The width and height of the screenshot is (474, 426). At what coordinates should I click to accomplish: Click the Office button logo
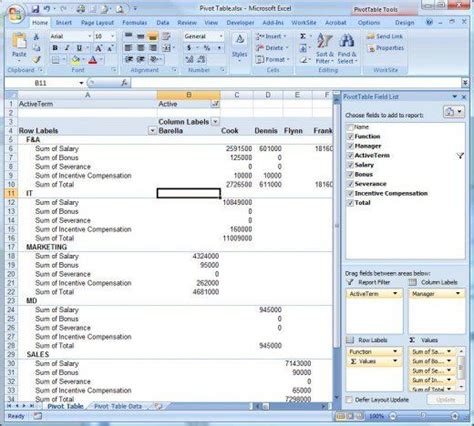16,14
